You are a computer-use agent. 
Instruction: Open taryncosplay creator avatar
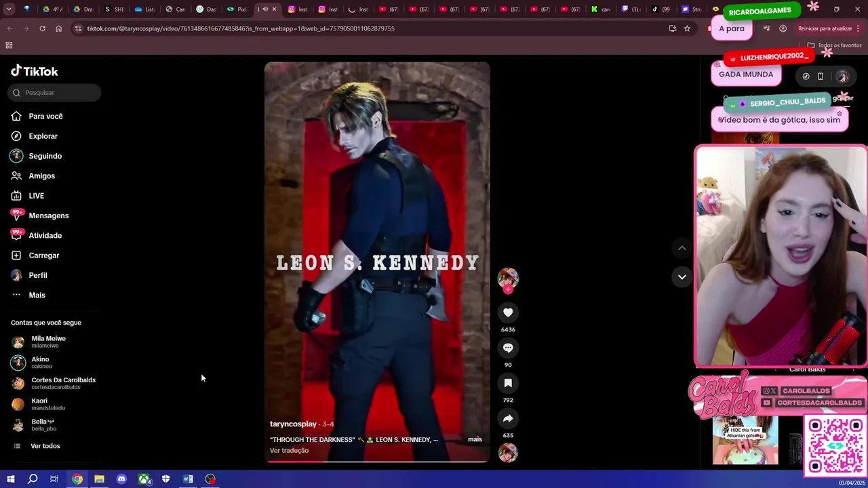point(508,278)
